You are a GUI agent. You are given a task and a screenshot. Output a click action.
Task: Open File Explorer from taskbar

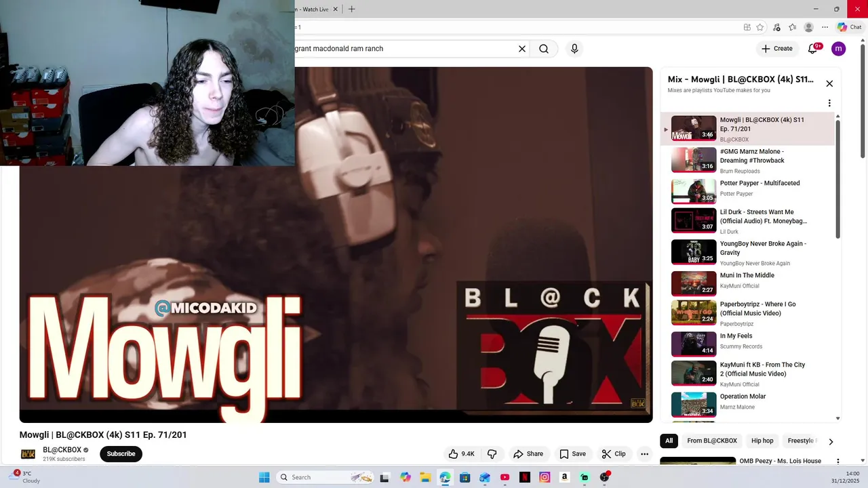425,477
